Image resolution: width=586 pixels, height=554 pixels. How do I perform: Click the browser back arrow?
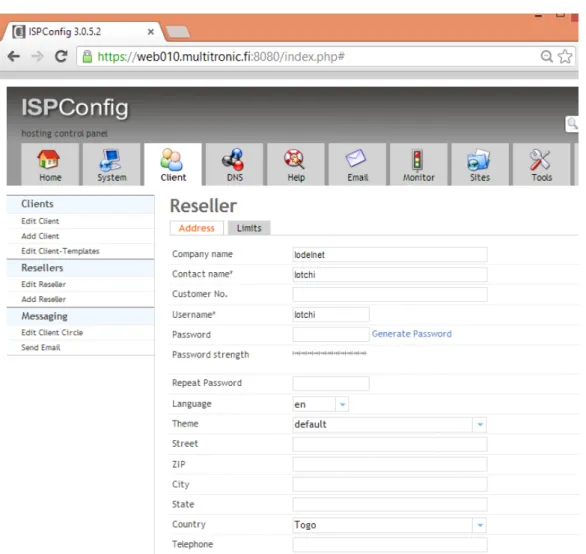coord(14,56)
